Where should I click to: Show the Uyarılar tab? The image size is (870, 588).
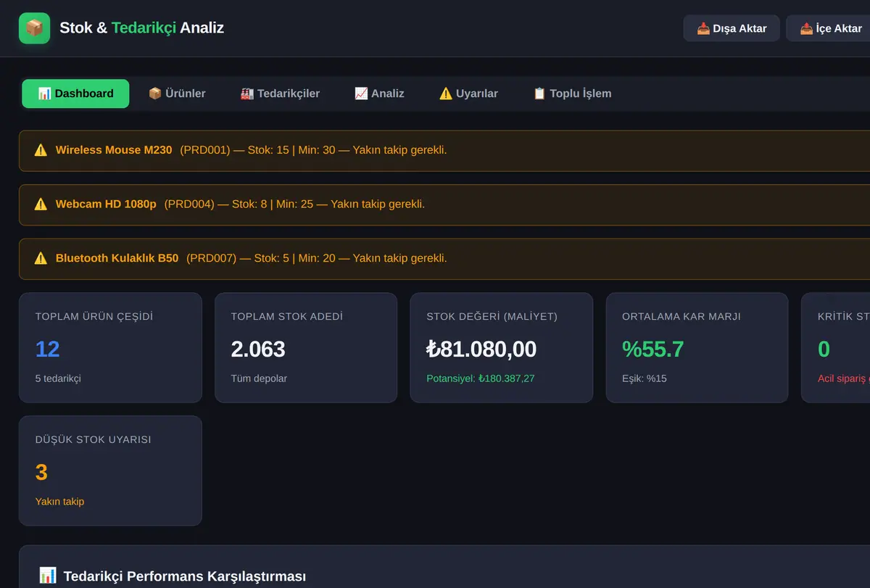click(x=468, y=94)
